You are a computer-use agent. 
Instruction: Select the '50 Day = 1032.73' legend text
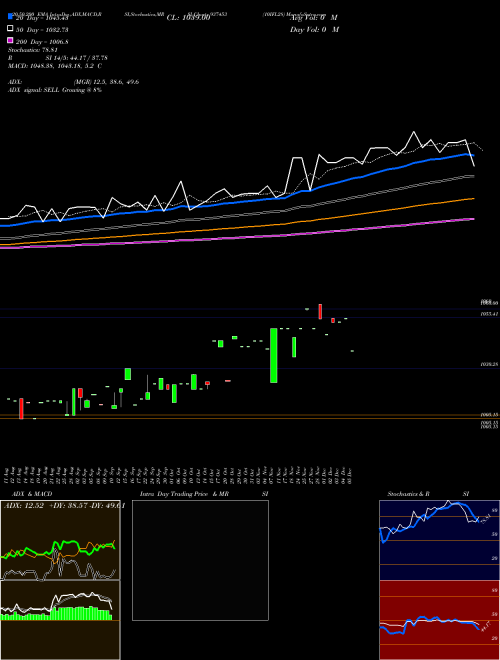tap(42, 30)
